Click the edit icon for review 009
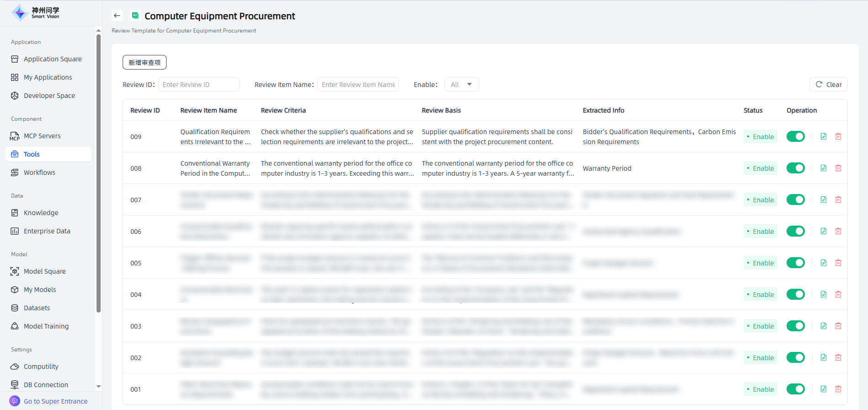Image resolution: width=868 pixels, height=410 pixels. [x=823, y=136]
